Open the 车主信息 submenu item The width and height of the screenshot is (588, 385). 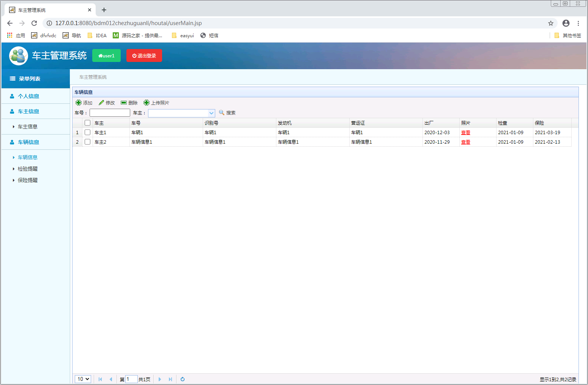tap(28, 127)
